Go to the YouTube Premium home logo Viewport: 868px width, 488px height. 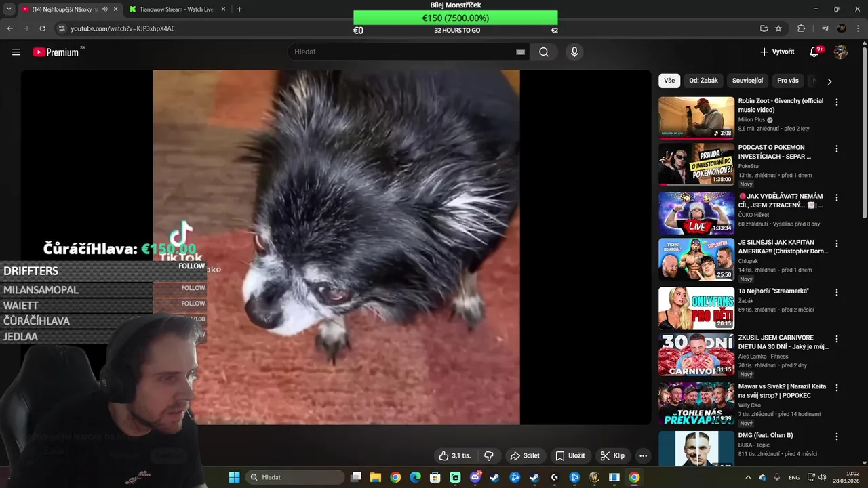(56, 52)
